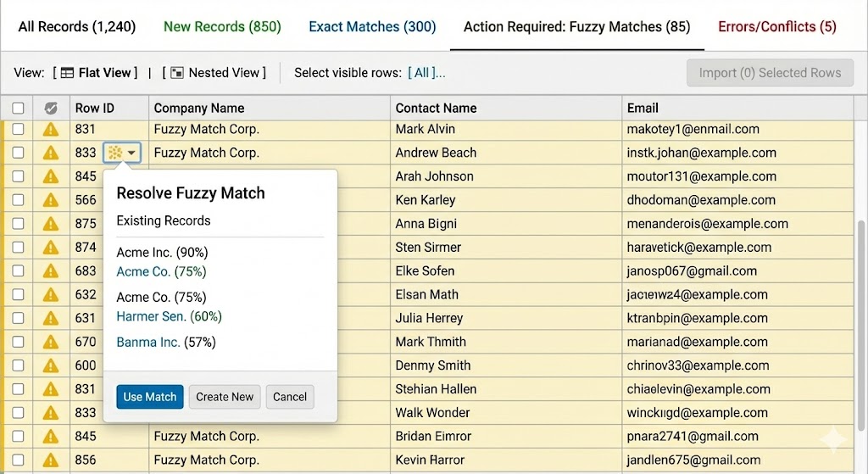Click the Flat View table icon

(68, 73)
